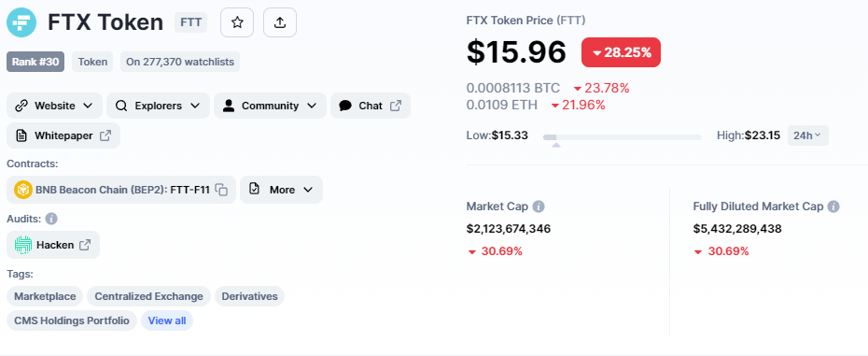Change the 24h price range selector
Viewport: 868px width, 356px height.
pos(807,135)
